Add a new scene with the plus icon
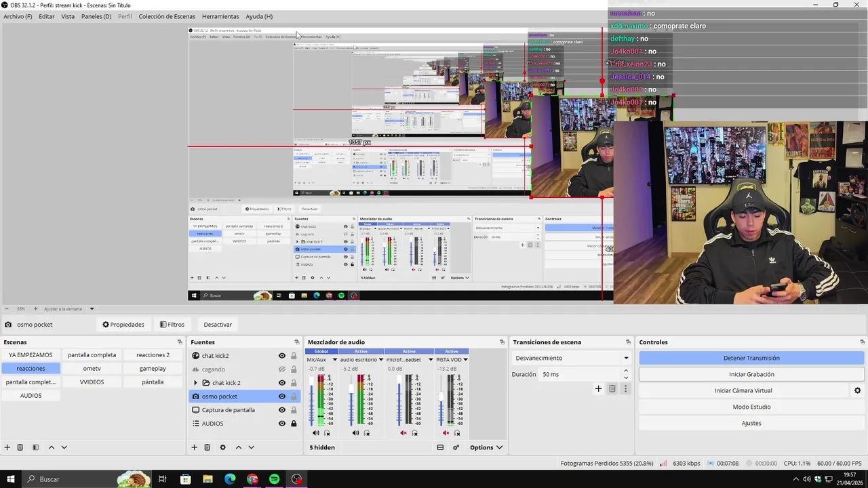 [7, 447]
